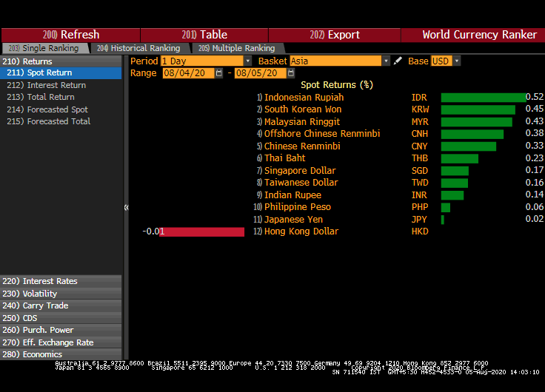
Task: Open the calendar for the range start date
Action: point(220,73)
